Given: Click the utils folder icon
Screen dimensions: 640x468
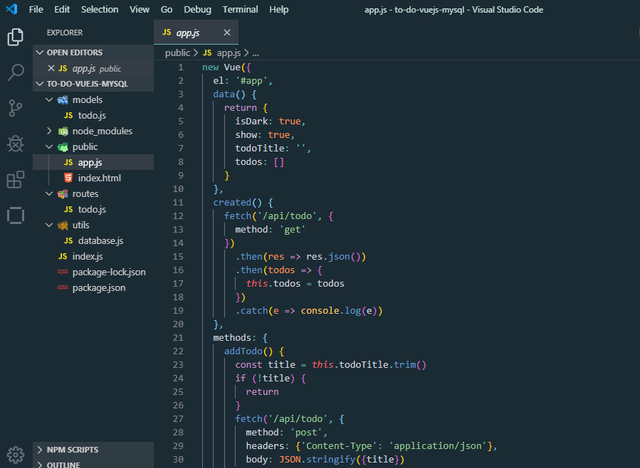Looking at the screenshot, I should (x=63, y=225).
